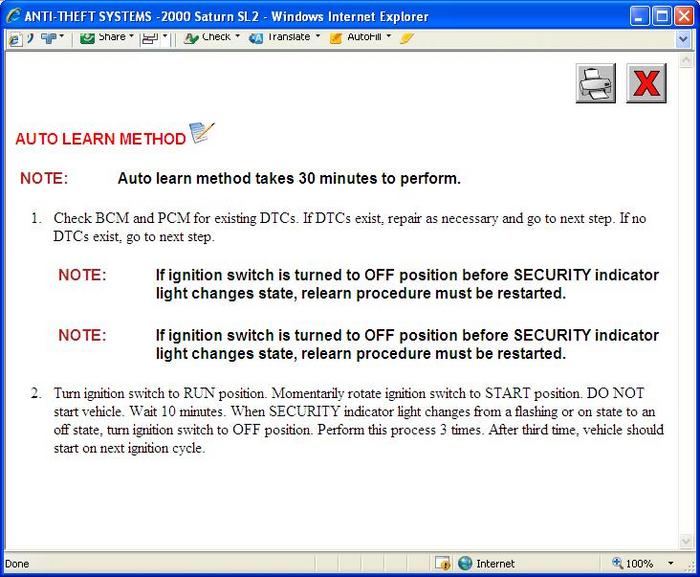Image resolution: width=700 pixels, height=577 pixels.
Task: Click step 2 text 'Turn ignition switch to RUN'
Action: [134, 393]
